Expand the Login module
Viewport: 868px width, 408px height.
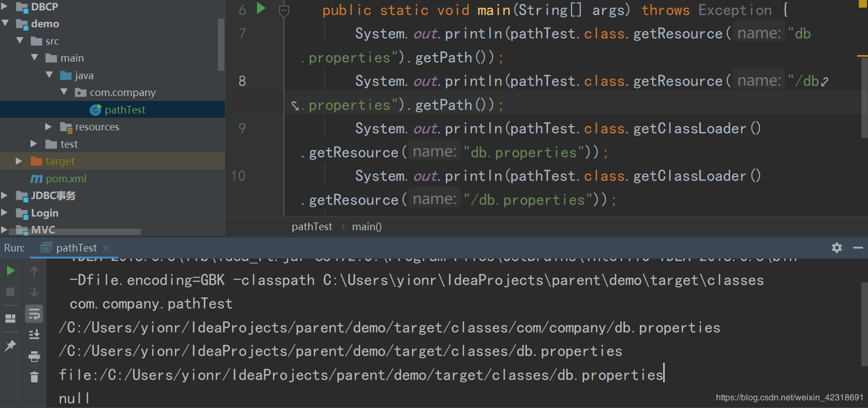[x=4, y=213]
